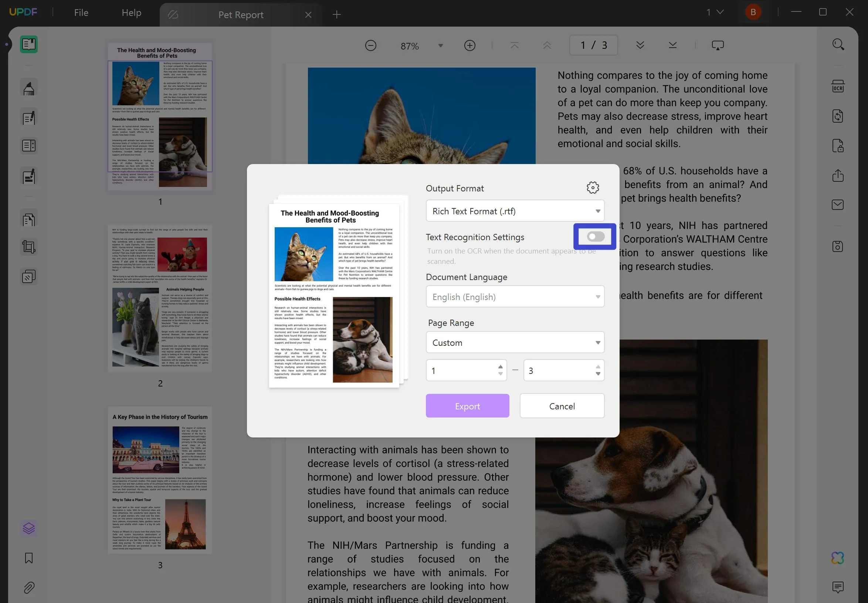
Task: Click the OCR icon in right sidebar
Action: [x=838, y=86]
